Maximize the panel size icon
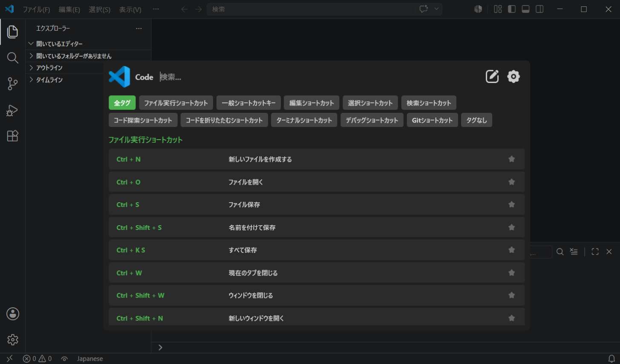The width and height of the screenshot is (620, 364). click(x=595, y=252)
